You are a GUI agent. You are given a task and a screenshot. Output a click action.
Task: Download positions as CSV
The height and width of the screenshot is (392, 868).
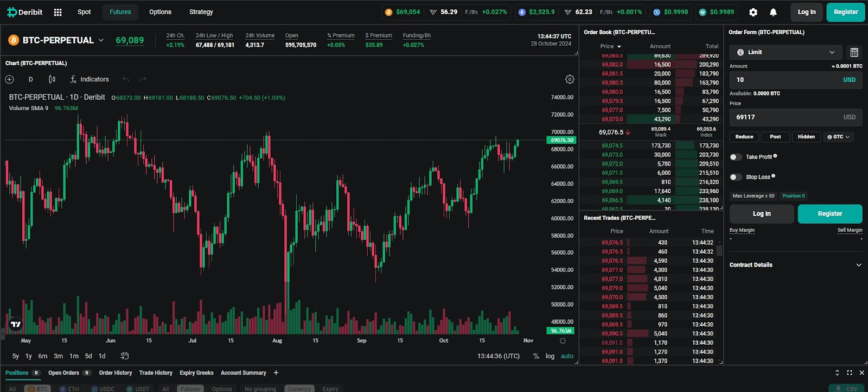tap(846, 389)
